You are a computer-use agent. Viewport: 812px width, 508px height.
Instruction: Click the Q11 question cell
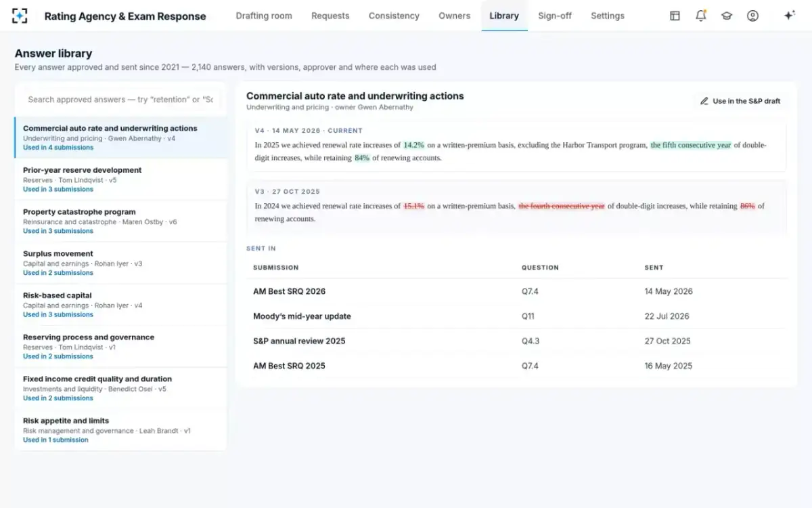(x=528, y=316)
